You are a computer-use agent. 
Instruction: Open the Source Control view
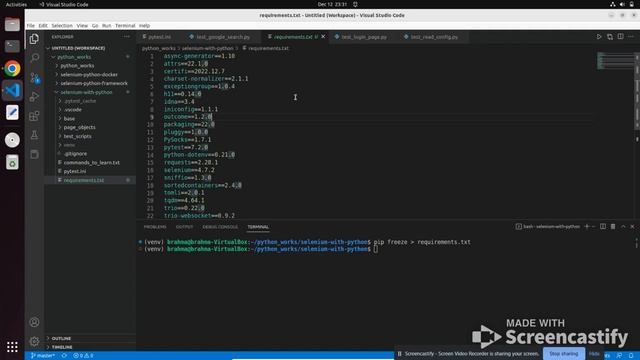(35, 77)
